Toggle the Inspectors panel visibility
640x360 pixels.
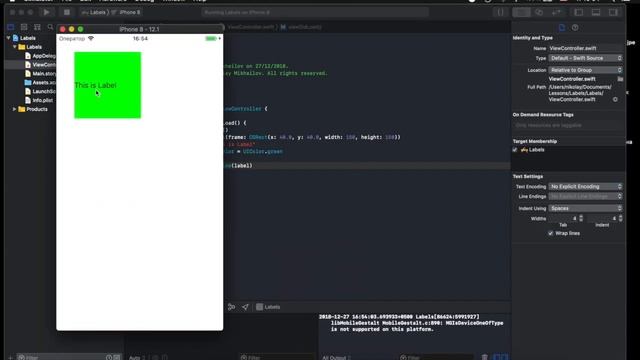(x=613, y=12)
